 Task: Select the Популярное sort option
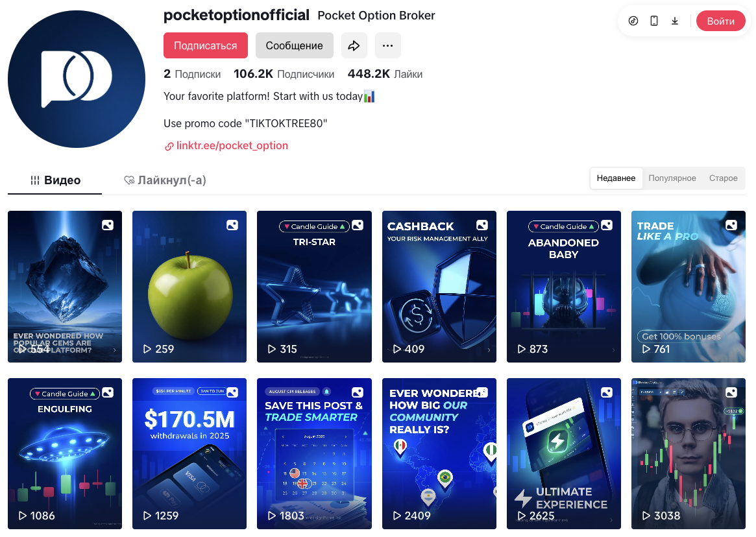point(672,178)
